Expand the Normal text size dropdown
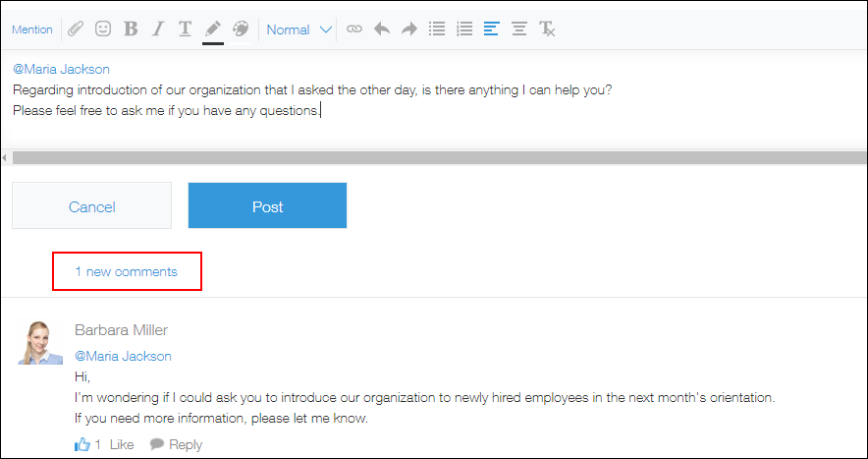This screenshot has height=459, width=868. pos(300,29)
